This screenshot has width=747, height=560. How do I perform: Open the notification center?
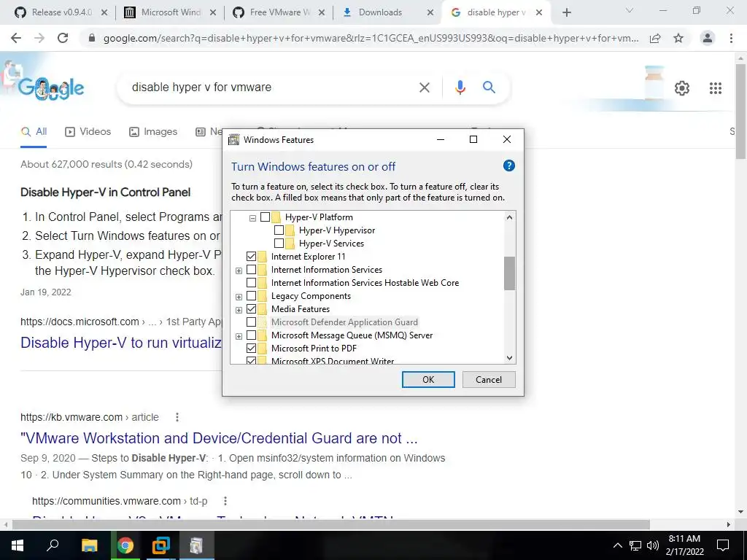(723, 545)
